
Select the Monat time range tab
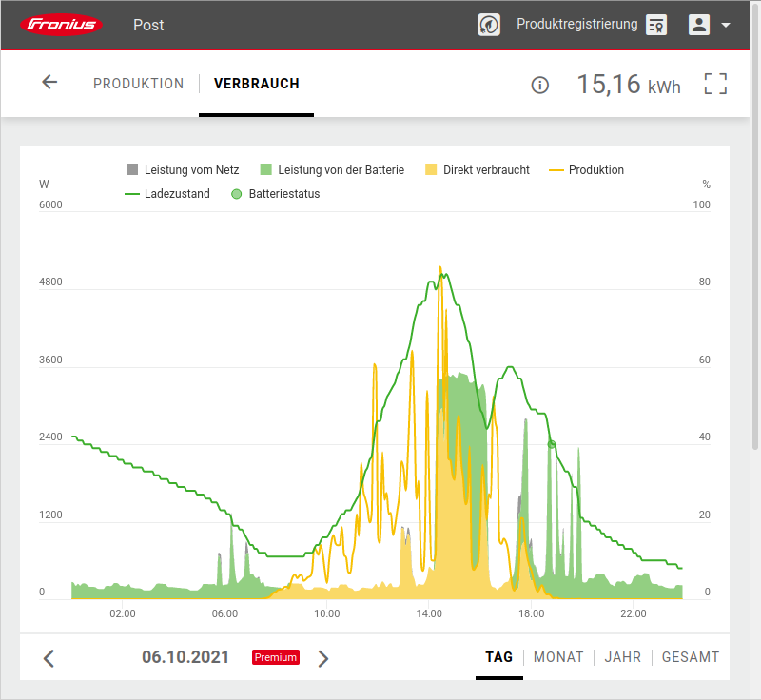click(558, 657)
